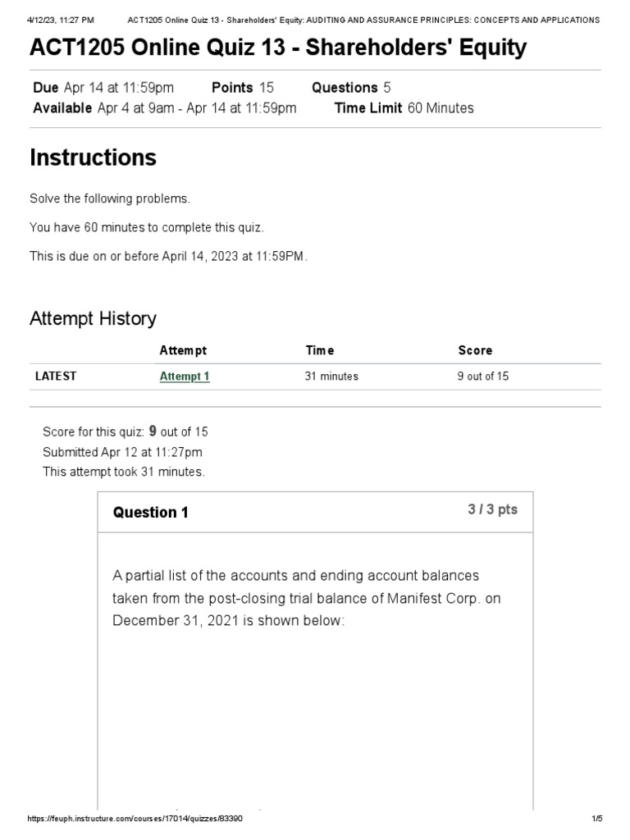Click the Manifest Corp. question paragraph
Screen dimensions: 630x840
[306, 598]
